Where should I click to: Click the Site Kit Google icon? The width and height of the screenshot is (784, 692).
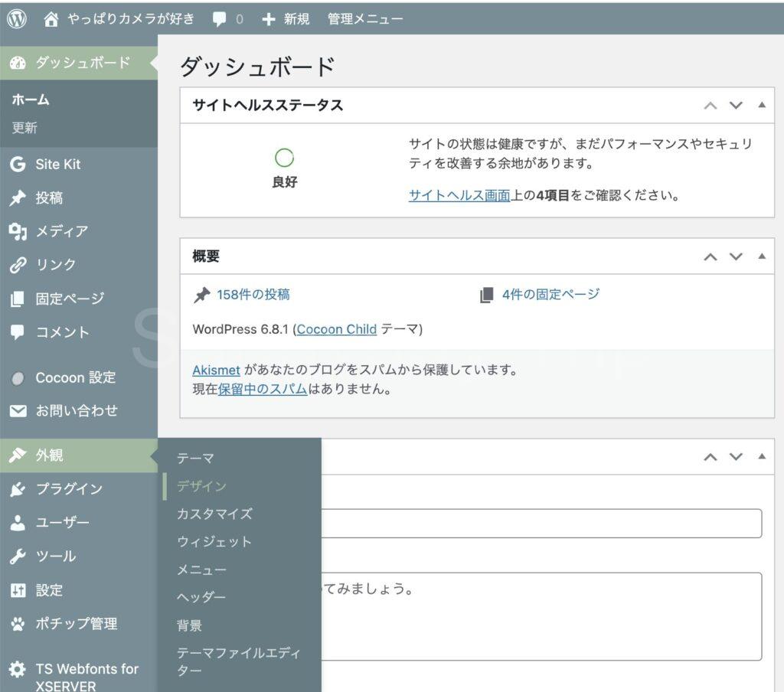tap(18, 164)
